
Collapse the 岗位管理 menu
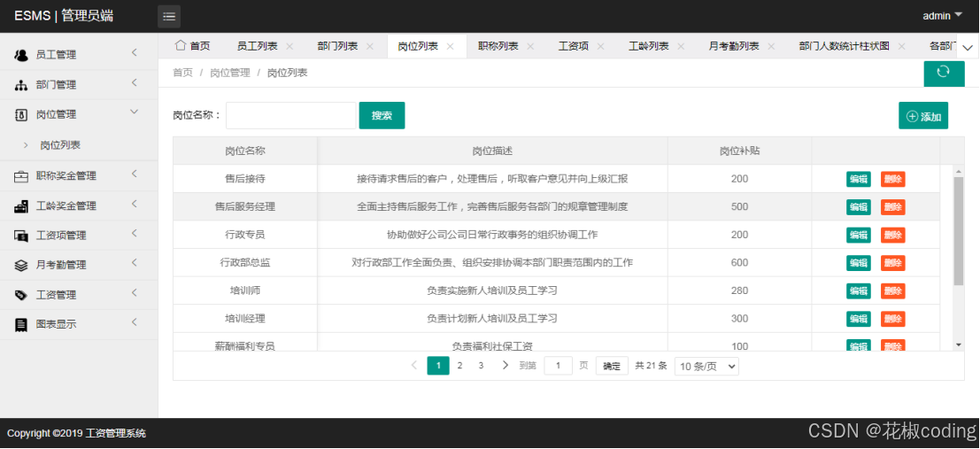(134, 112)
